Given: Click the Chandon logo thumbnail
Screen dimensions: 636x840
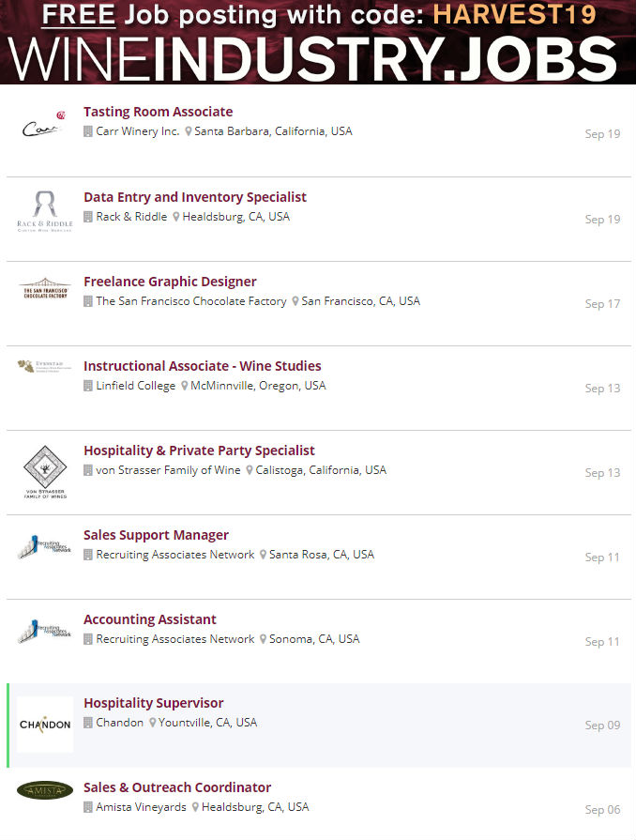Looking at the screenshot, I should point(44,725).
